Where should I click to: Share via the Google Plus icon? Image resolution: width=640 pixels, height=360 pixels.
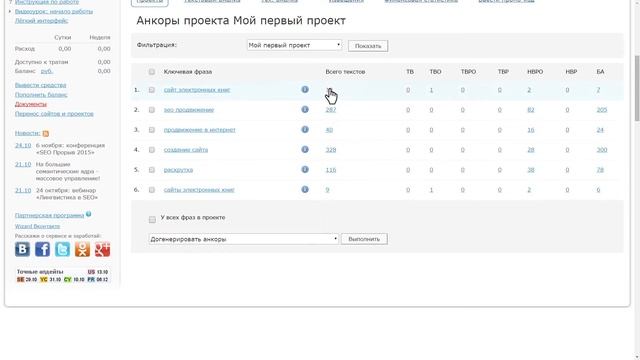point(102,249)
